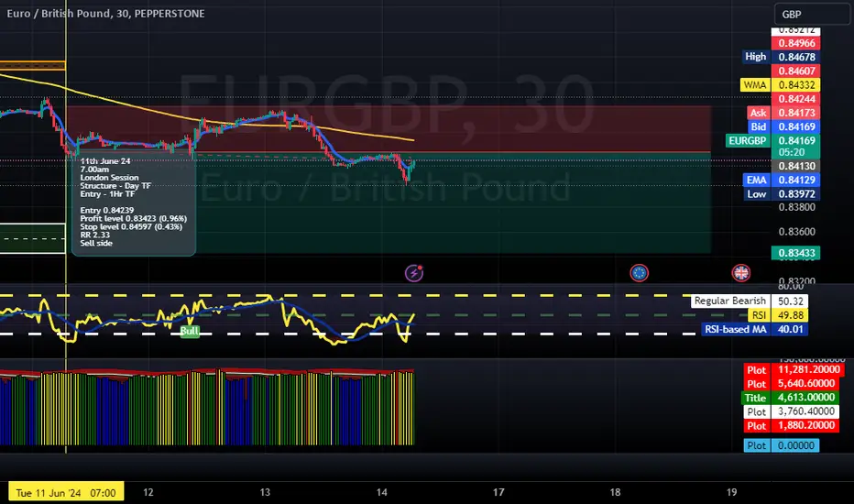
Task: Open the GBP currency selector
Action: (x=812, y=15)
